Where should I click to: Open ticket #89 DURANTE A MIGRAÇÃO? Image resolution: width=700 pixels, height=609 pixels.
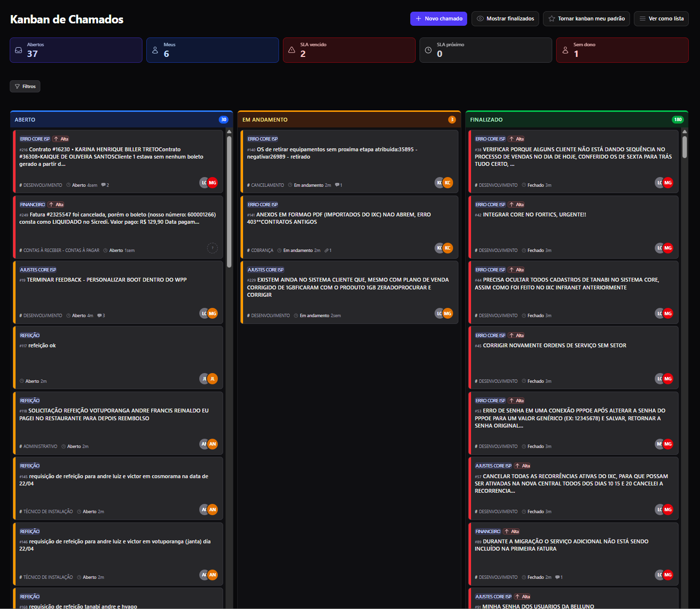pyautogui.click(x=574, y=554)
